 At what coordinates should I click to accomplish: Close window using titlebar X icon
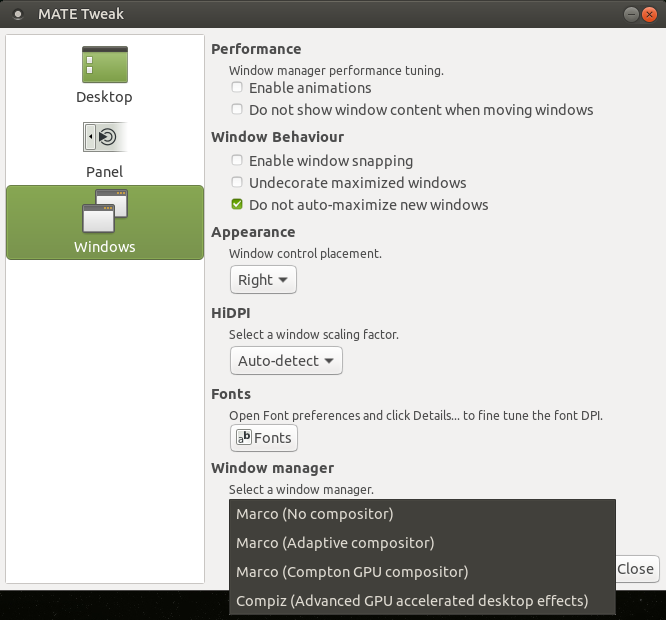tap(650, 15)
